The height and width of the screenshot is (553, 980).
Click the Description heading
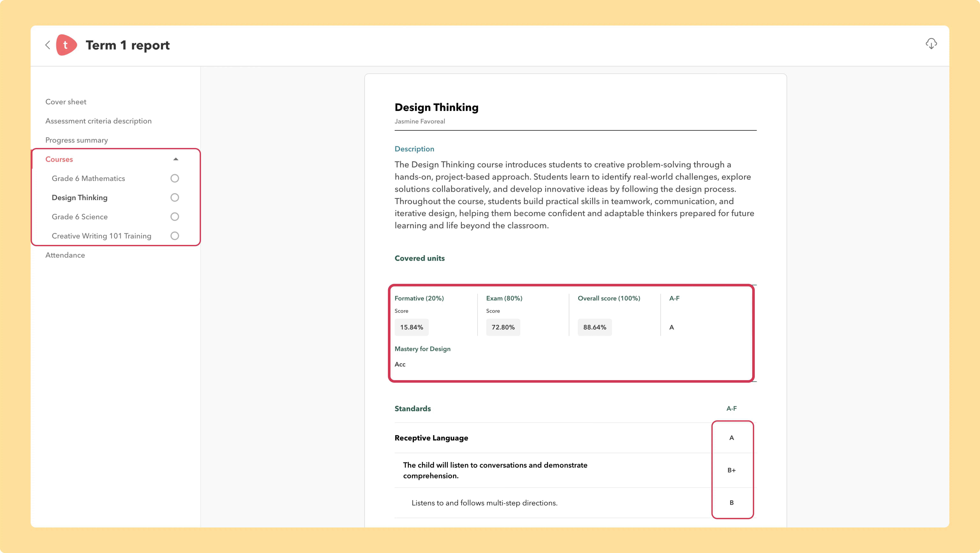click(x=414, y=149)
